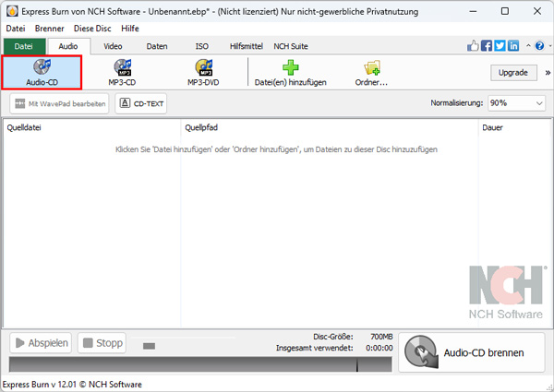Click the Express Burn title bar app icon
The height and width of the screenshot is (392, 554).
12,11
